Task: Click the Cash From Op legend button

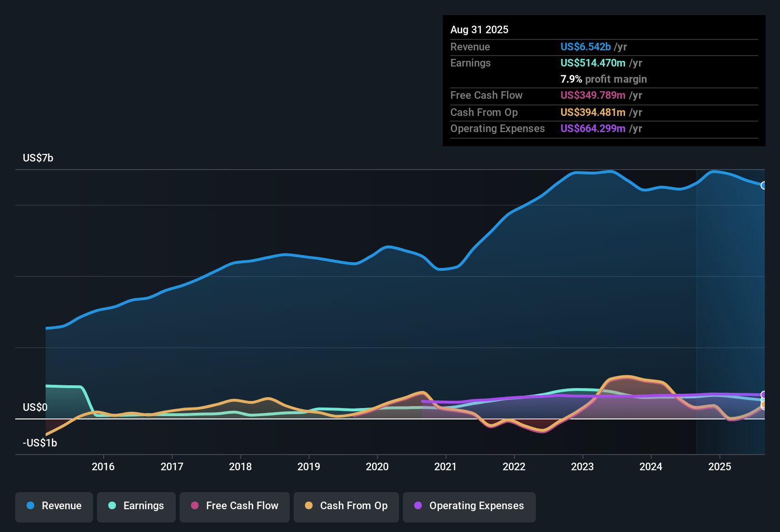Action: tap(346, 506)
